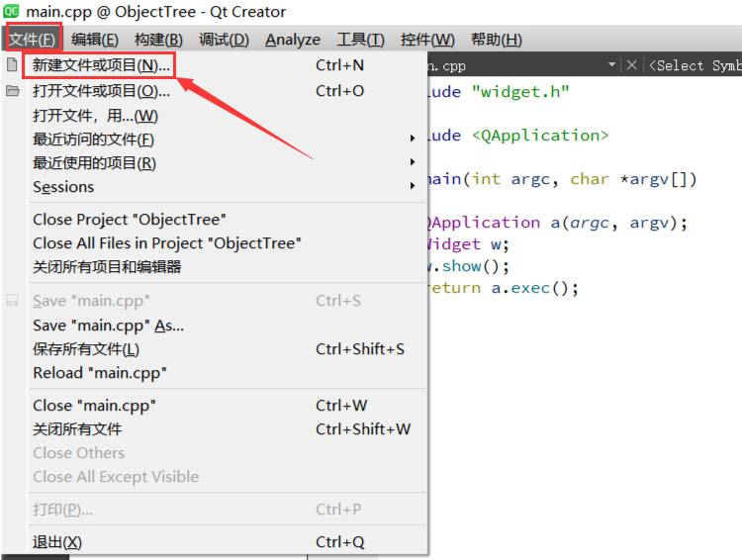
Task: Click the new file page icon
Action: pyautogui.click(x=12, y=64)
